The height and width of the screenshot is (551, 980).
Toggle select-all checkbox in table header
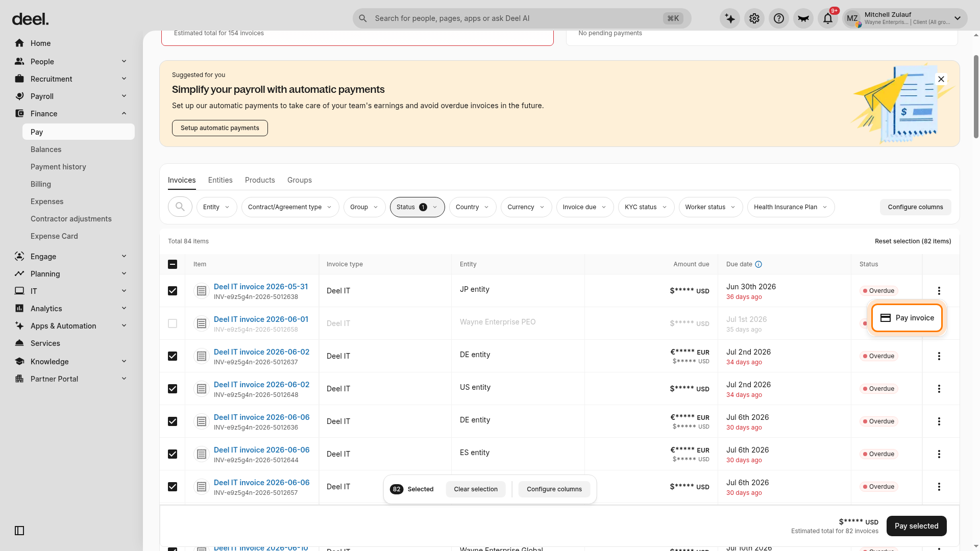[x=173, y=264]
